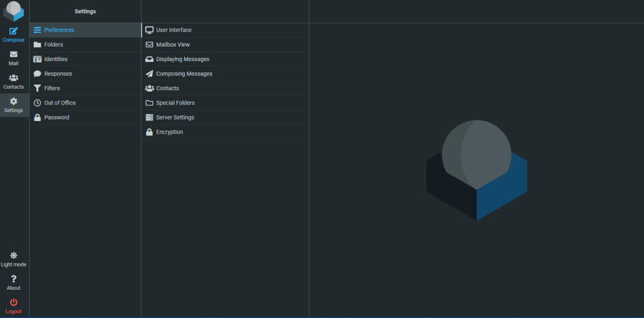The width and height of the screenshot is (644, 318).
Task: Open Out of Office settings
Action: pyautogui.click(x=60, y=103)
